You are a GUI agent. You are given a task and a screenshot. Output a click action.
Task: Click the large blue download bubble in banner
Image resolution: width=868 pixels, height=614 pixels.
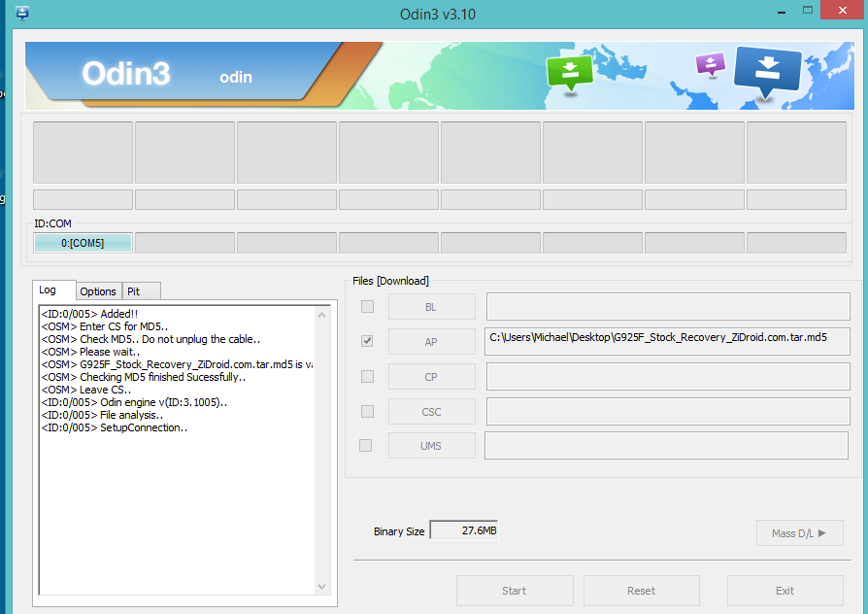[767, 72]
